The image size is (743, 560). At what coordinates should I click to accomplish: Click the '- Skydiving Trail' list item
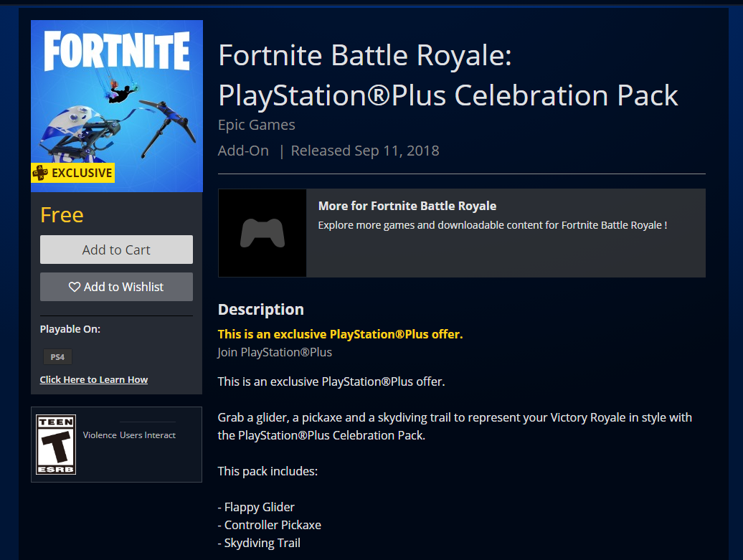pos(259,544)
